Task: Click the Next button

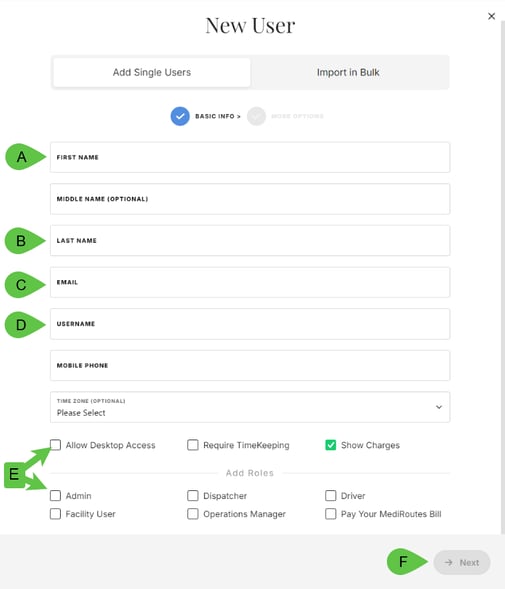Action: [x=462, y=562]
